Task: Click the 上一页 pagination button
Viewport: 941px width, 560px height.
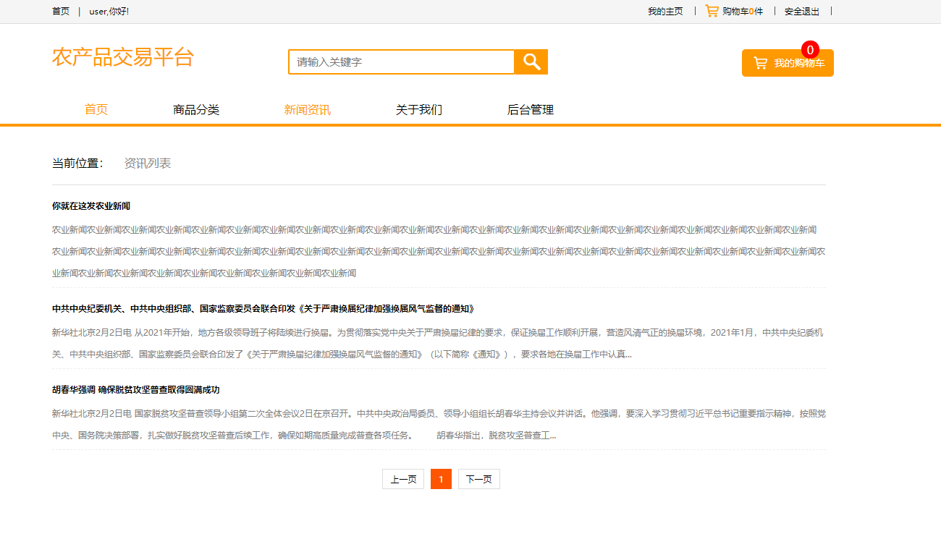Action: (402, 478)
